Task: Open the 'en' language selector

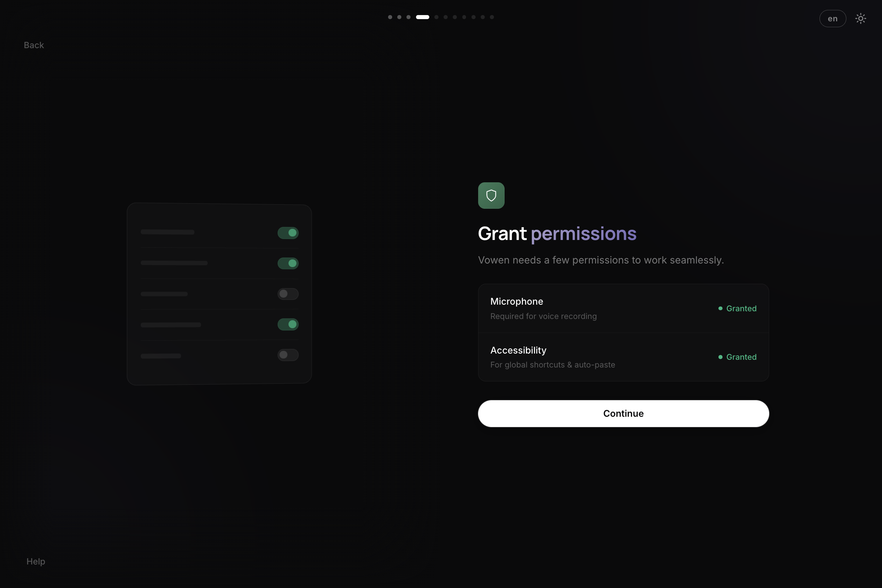Action: tap(832, 18)
